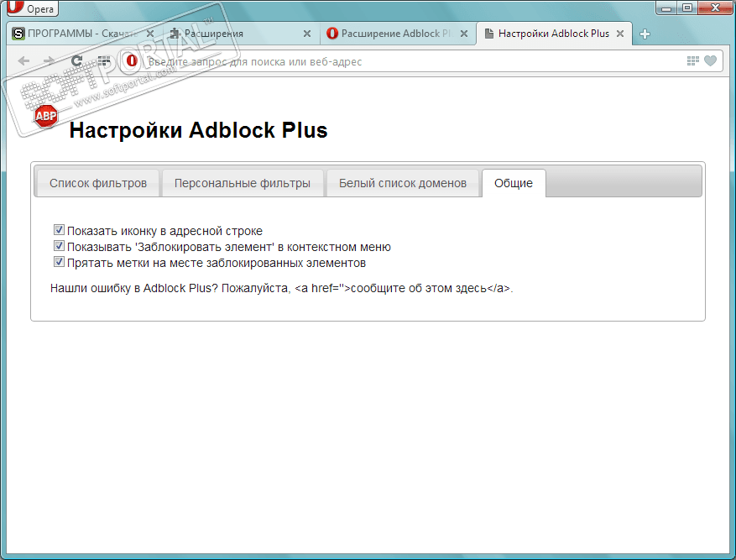Image resolution: width=736 pixels, height=560 pixels.
Task: Add page to Stash via heart icon
Action: pyautogui.click(x=710, y=61)
